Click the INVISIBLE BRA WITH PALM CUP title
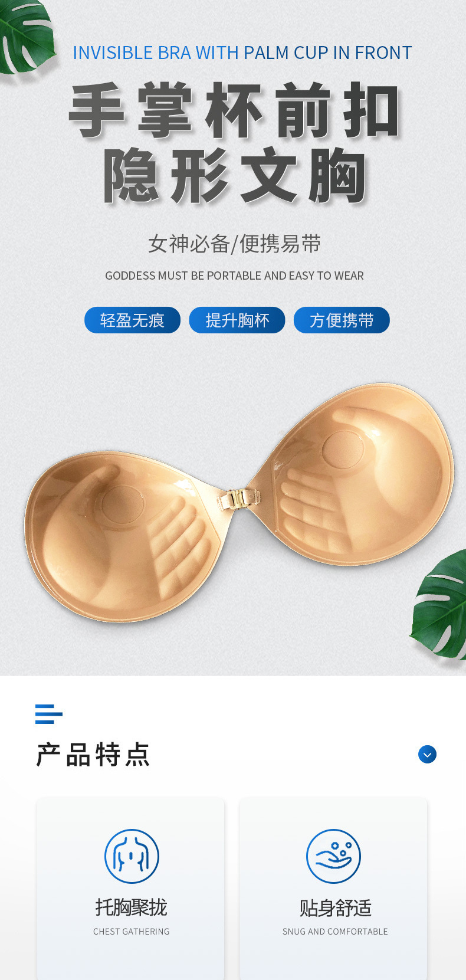Screen dimensions: 466x980 [x=242, y=53]
